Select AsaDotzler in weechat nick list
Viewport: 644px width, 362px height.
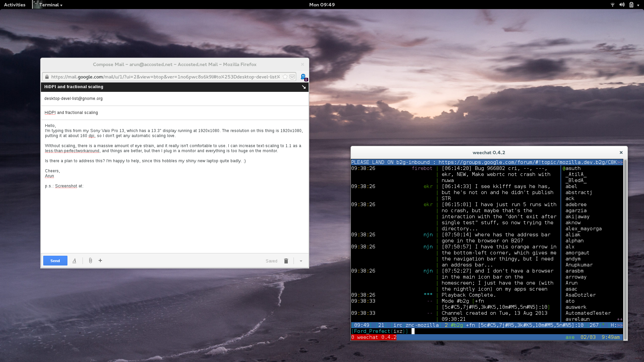click(x=581, y=295)
